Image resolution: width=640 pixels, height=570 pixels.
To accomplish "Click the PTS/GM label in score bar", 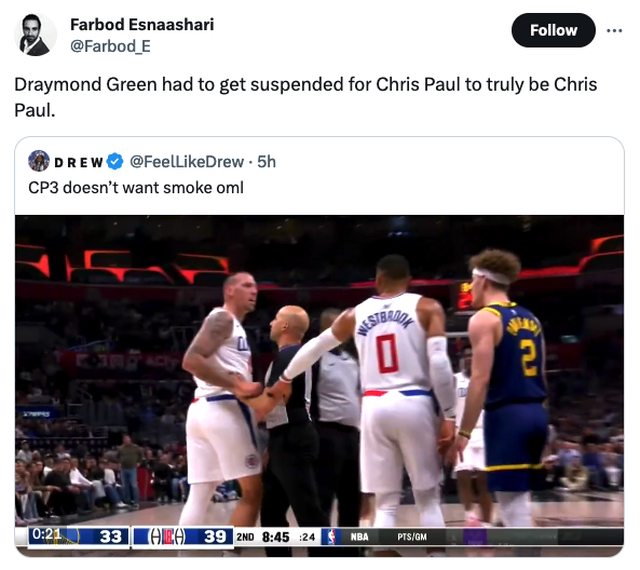I will click(412, 537).
